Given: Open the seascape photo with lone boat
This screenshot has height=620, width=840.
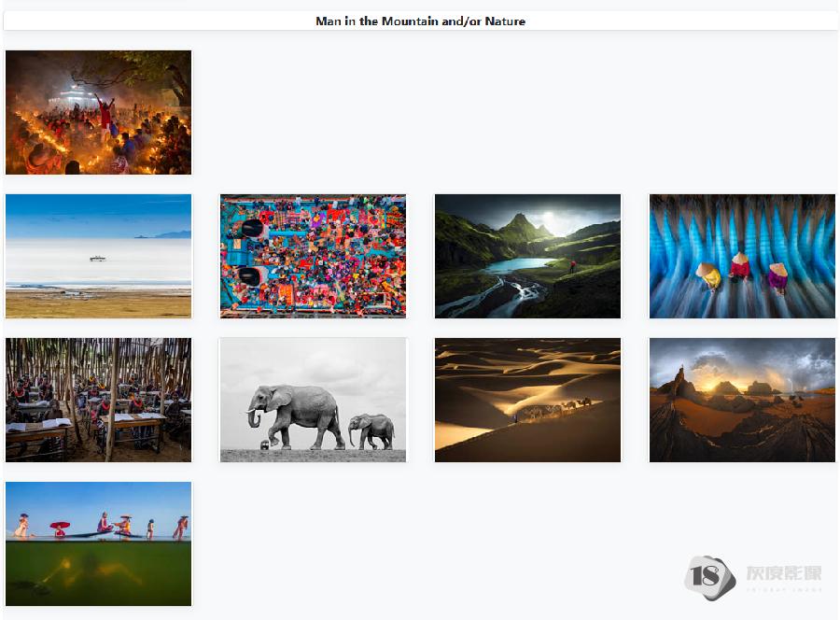Looking at the screenshot, I should (x=98, y=256).
